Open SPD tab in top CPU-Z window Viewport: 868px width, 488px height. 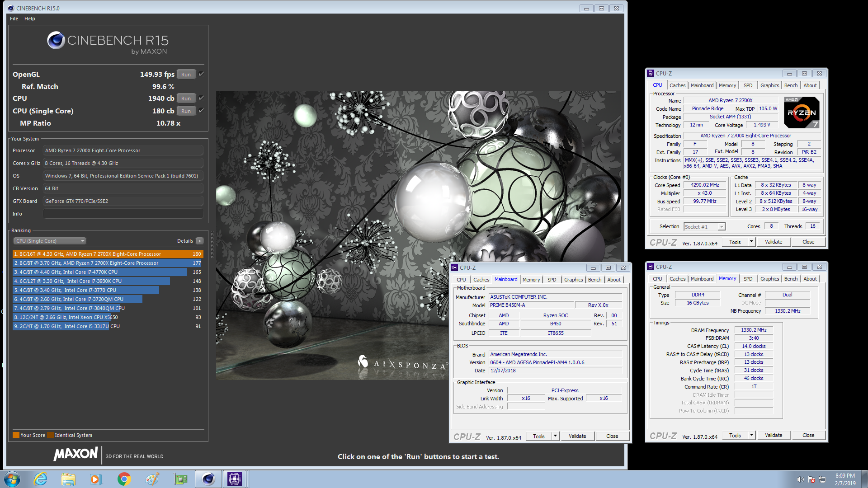click(x=748, y=85)
